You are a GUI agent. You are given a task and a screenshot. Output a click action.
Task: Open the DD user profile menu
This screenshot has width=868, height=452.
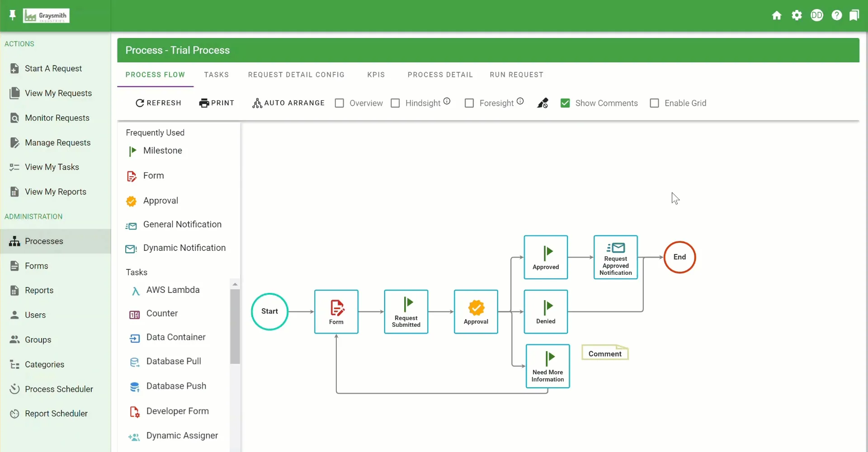(x=816, y=16)
